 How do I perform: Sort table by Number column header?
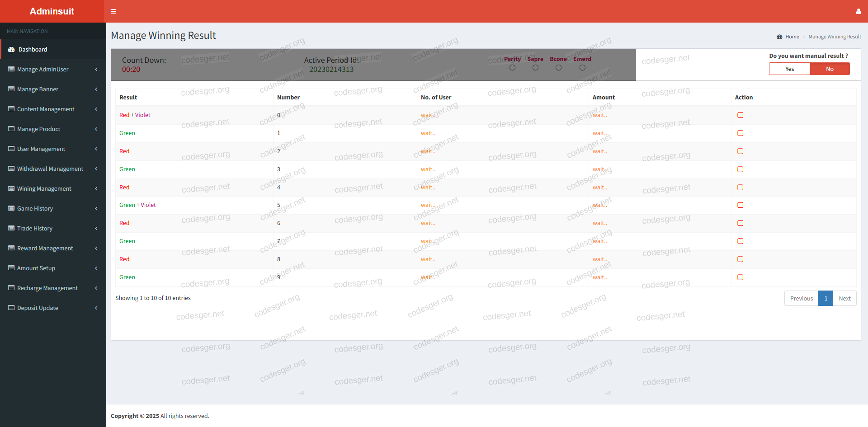click(x=288, y=98)
